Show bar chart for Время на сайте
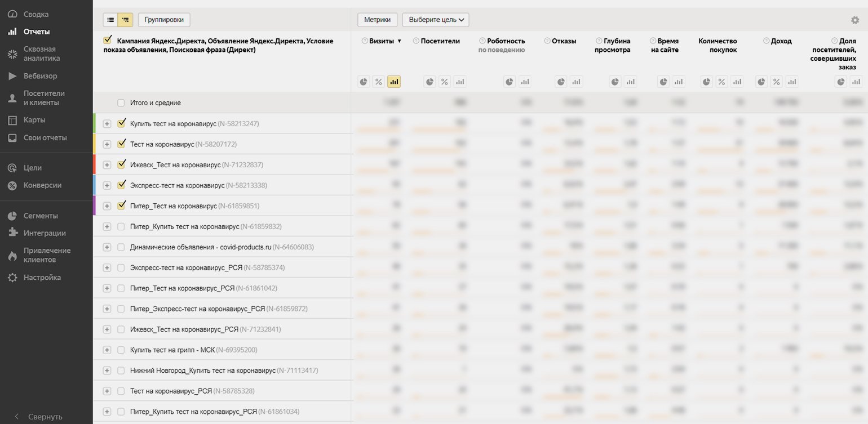This screenshot has width=868, height=424. click(679, 82)
